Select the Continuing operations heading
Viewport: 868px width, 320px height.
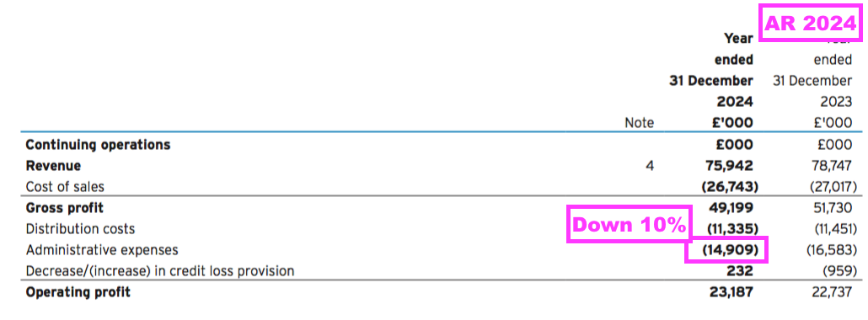tap(98, 145)
